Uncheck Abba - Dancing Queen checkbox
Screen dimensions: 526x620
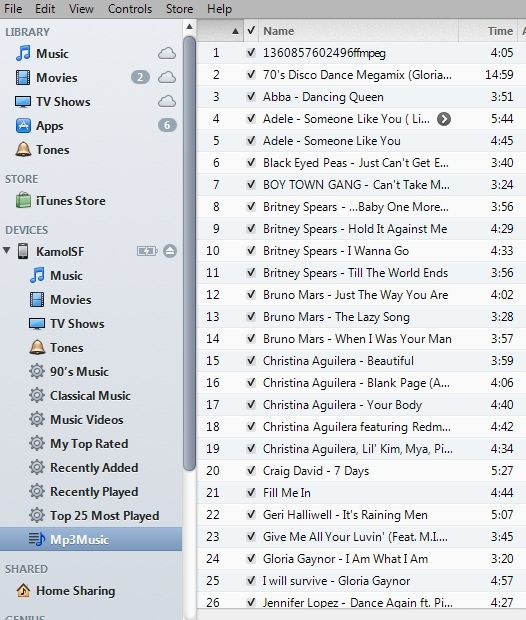click(251, 96)
